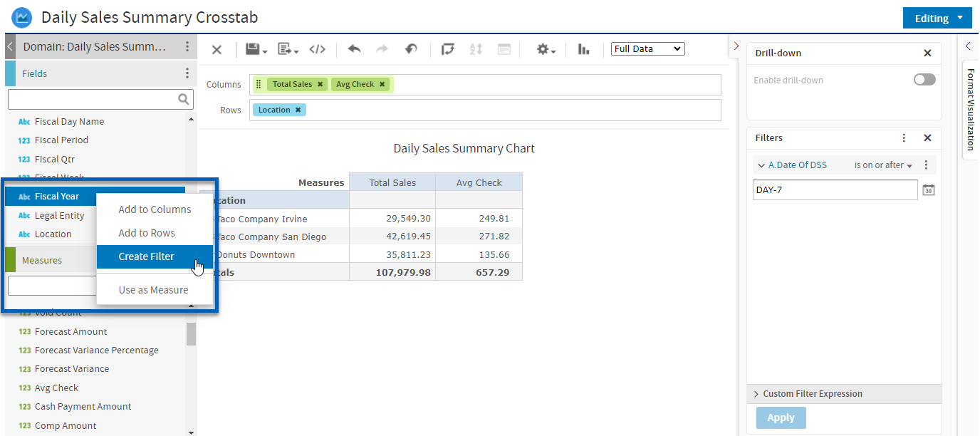The height and width of the screenshot is (436, 980).
Task: Select the Fiscal Period field
Action: tap(61, 140)
